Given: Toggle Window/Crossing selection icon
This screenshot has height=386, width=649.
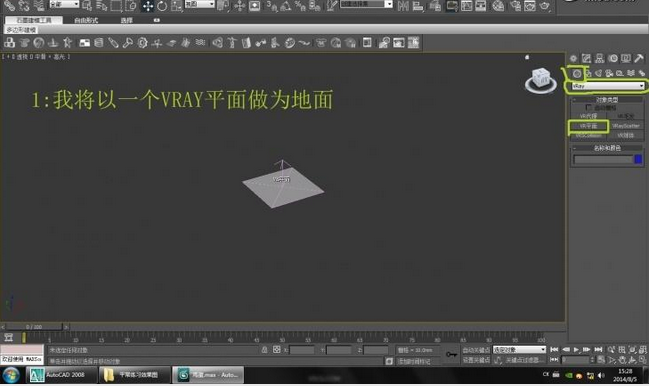Looking at the screenshot, I should [x=131, y=5].
